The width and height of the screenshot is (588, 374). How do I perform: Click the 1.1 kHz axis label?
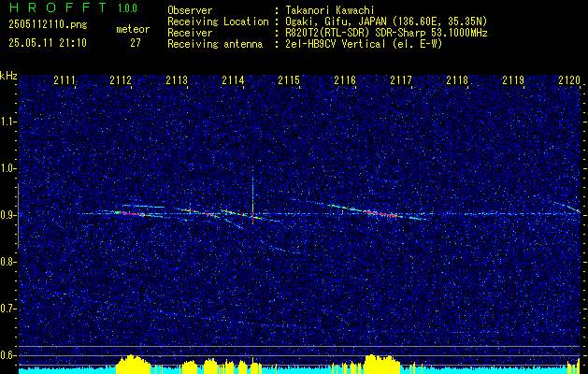(x=7, y=122)
